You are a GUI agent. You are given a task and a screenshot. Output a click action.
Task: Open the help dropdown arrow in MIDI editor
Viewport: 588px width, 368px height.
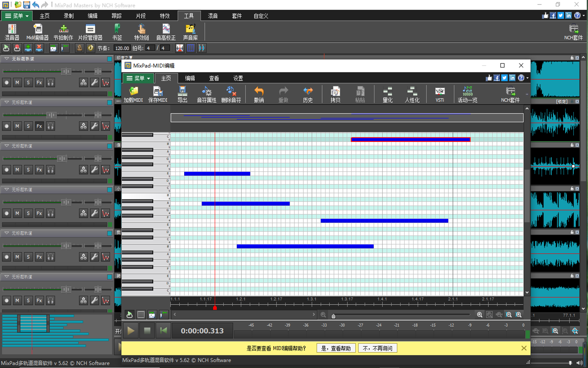click(x=527, y=78)
